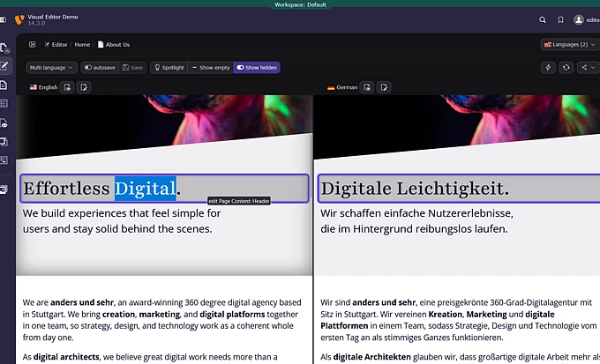Open the share dropdown menu
This screenshot has height=364, width=600.
tap(589, 68)
